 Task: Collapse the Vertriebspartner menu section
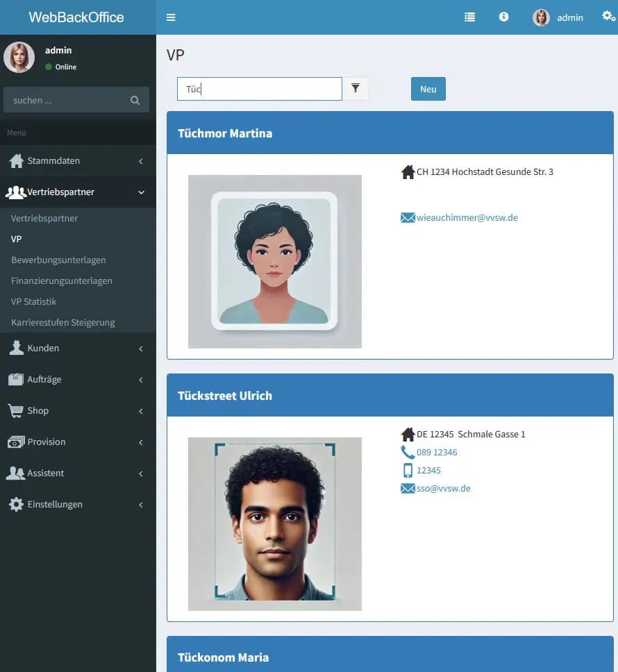coord(78,192)
